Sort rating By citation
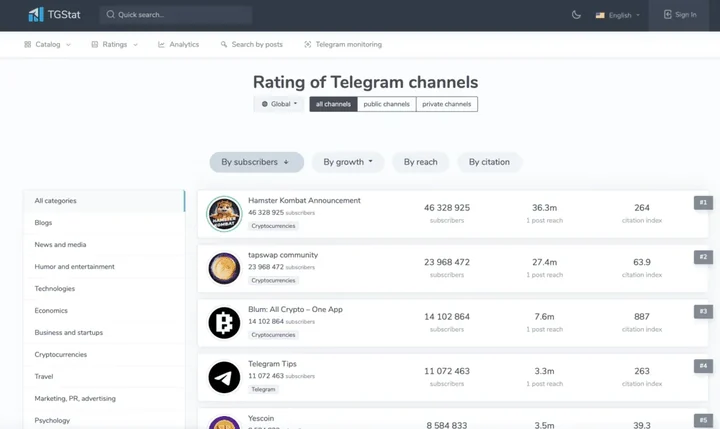This screenshot has height=429, width=720. tap(489, 162)
